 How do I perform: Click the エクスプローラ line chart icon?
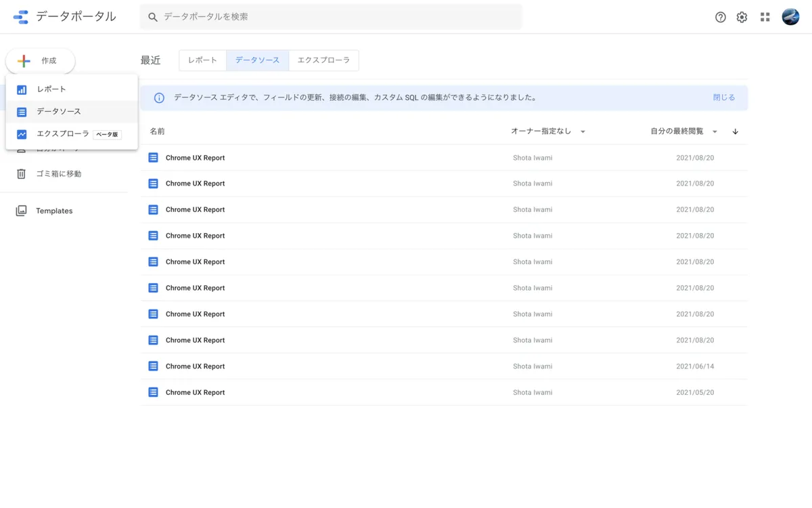click(x=22, y=134)
